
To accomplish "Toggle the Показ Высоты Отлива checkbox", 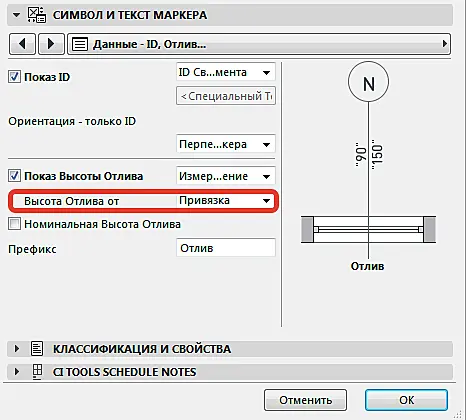I will click(14, 176).
